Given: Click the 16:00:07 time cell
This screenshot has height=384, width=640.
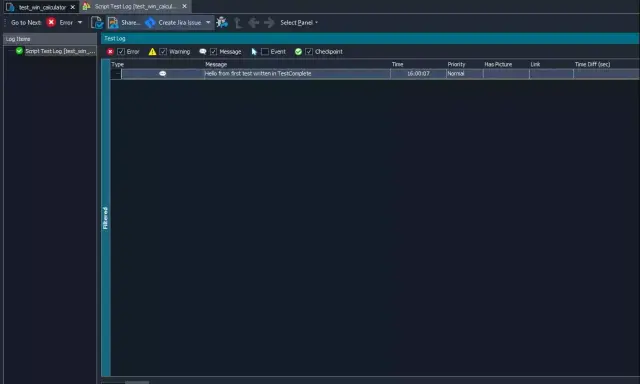Looking at the screenshot, I should click(418, 74).
